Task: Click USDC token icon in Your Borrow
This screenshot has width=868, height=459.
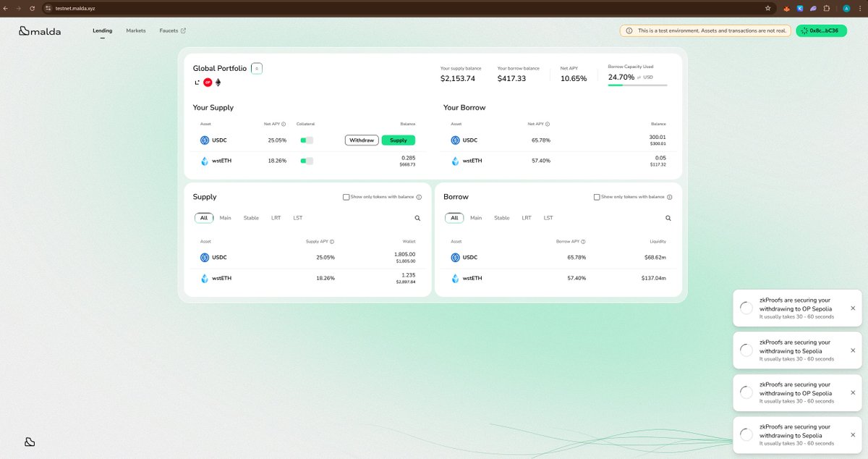Action: (x=455, y=140)
